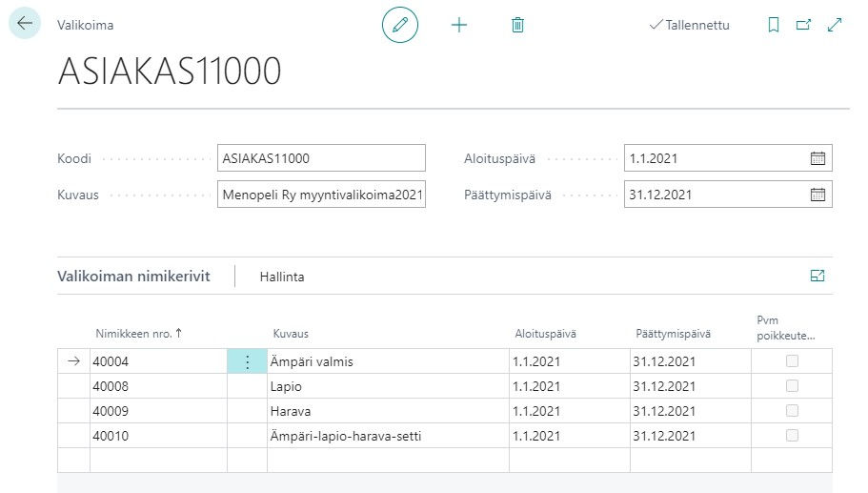Screen dimensions: 868x493
Task: Open Aloituspäivä calendar date picker
Action: pyautogui.click(x=818, y=159)
